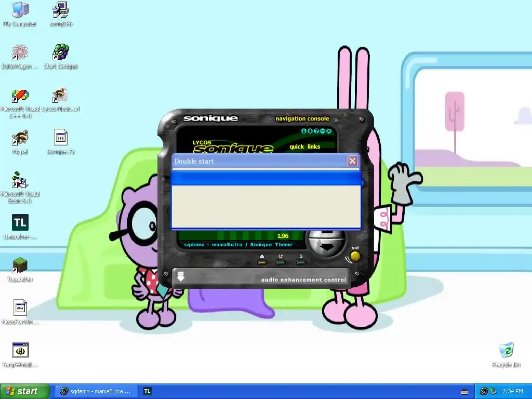
Task: Select the Microsoft Visual Basic 6.0 icon
Action: pyautogui.click(x=20, y=188)
